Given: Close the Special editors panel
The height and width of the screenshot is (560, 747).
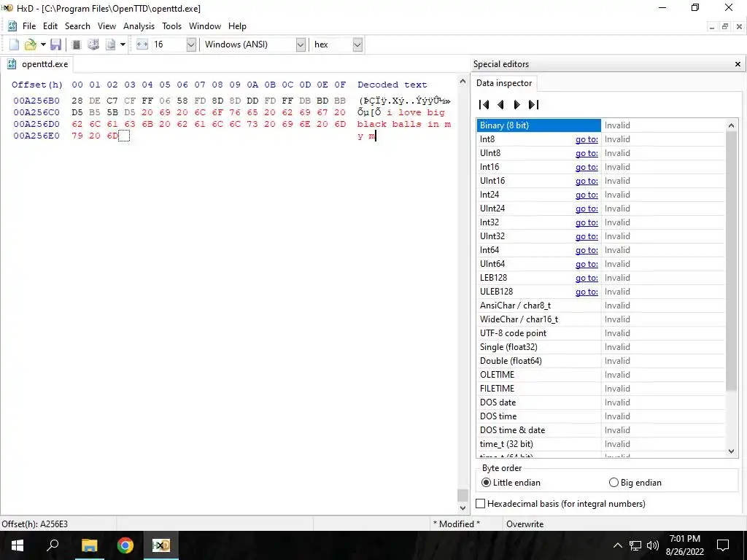Looking at the screenshot, I should 738,64.
